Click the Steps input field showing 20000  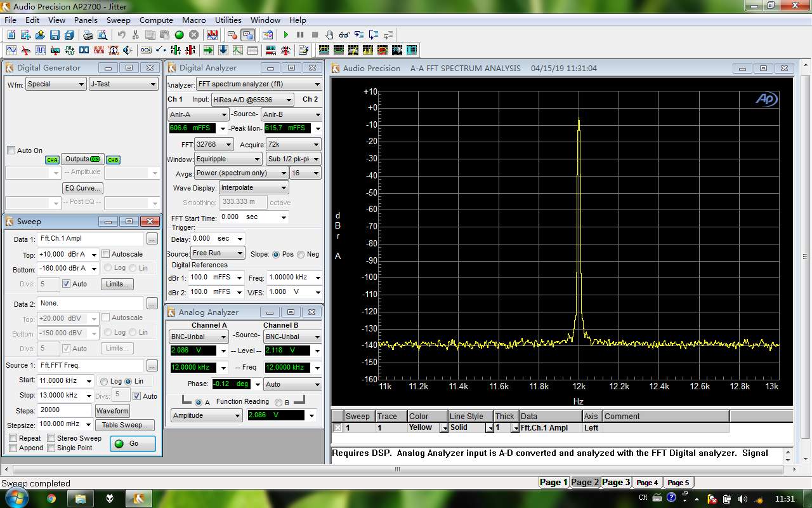tap(64, 410)
